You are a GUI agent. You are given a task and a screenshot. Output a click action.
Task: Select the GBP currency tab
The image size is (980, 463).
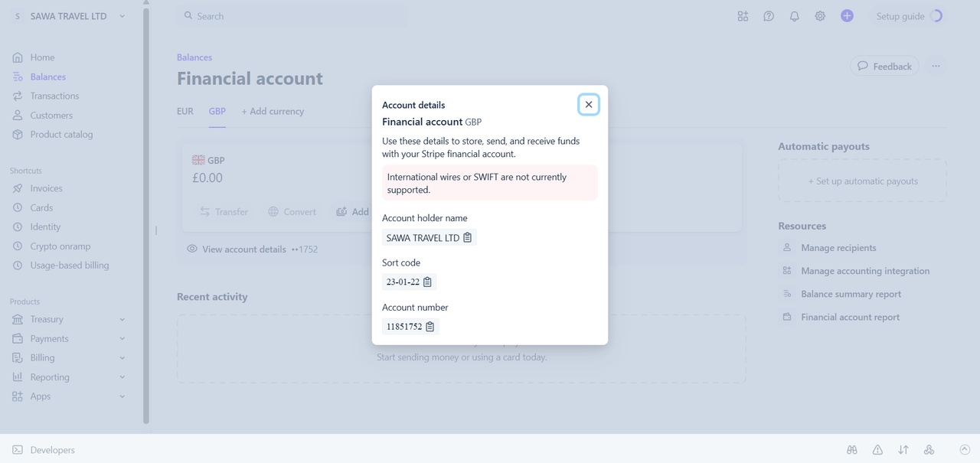[217, 111]
